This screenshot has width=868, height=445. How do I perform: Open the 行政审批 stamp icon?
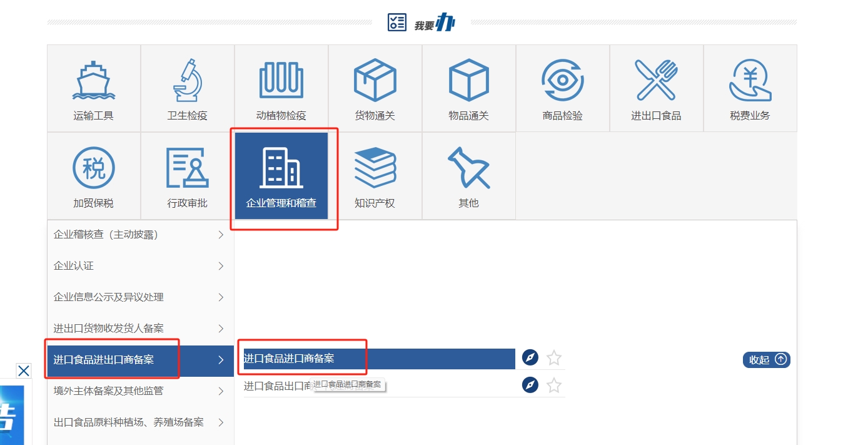[187, 169]
